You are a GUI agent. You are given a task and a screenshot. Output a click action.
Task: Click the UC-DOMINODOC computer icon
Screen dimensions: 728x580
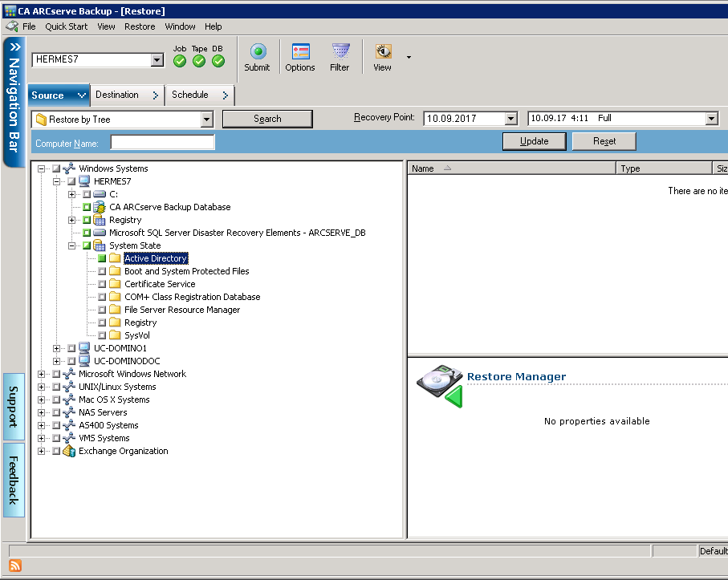click(84, 360)
